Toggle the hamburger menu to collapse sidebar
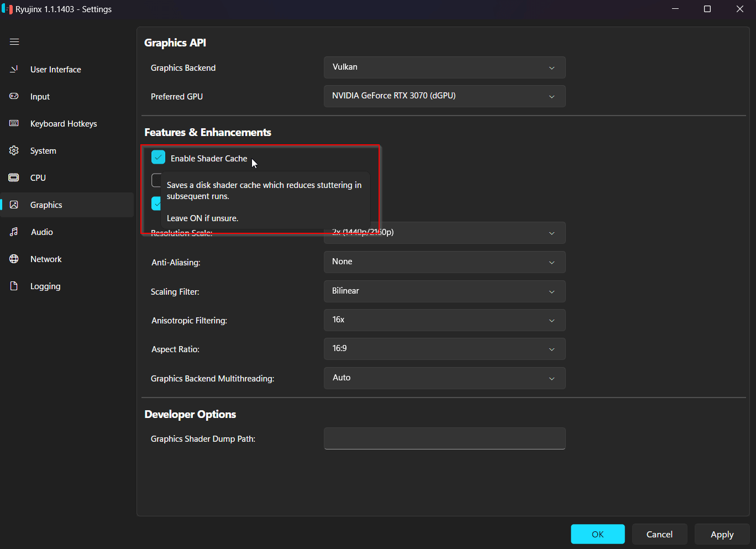This screenshot has width=756, height=549. coord(14,42)
